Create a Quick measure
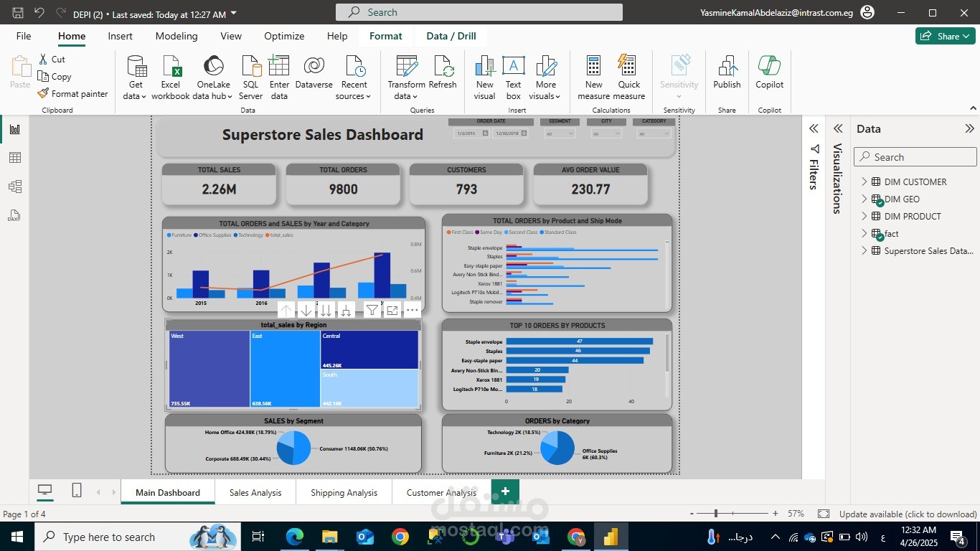980x551 pixels. tap(629, 77)
